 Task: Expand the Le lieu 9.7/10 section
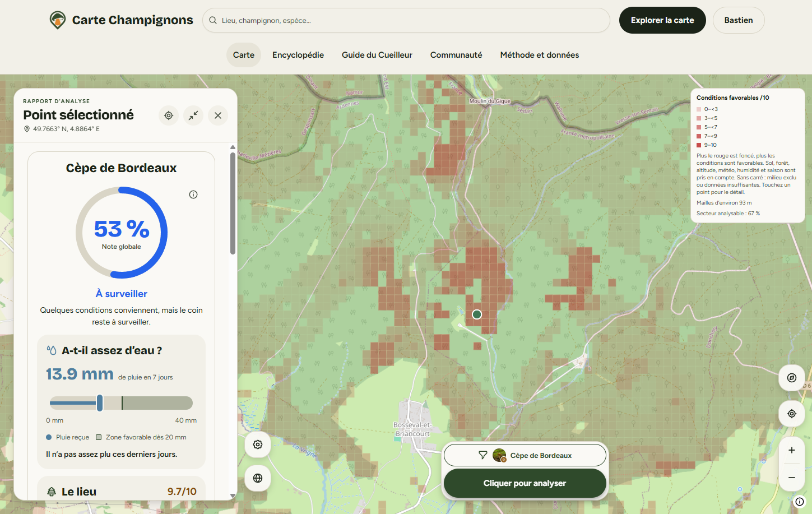[122, 492]
